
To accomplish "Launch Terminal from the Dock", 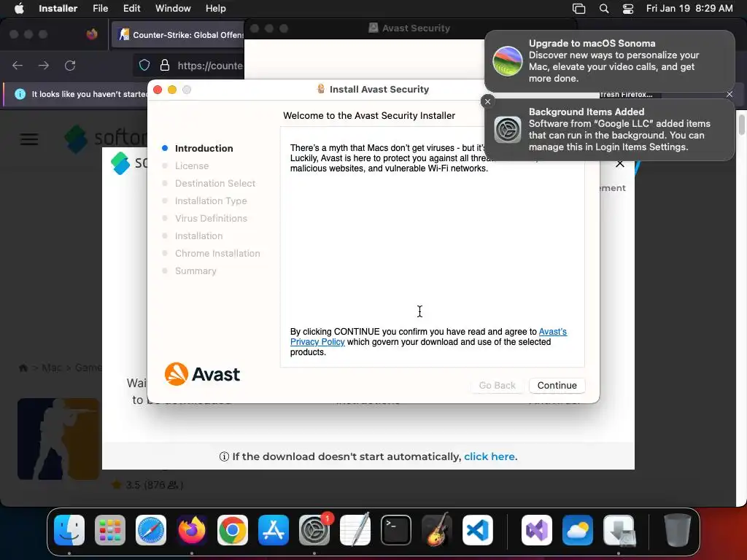I will click(x=396, y=530).
